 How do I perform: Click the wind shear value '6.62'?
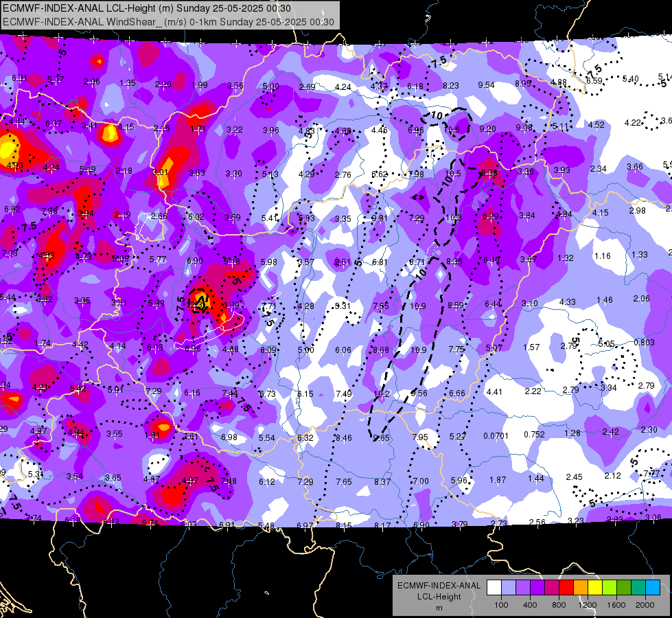(380, 174)
